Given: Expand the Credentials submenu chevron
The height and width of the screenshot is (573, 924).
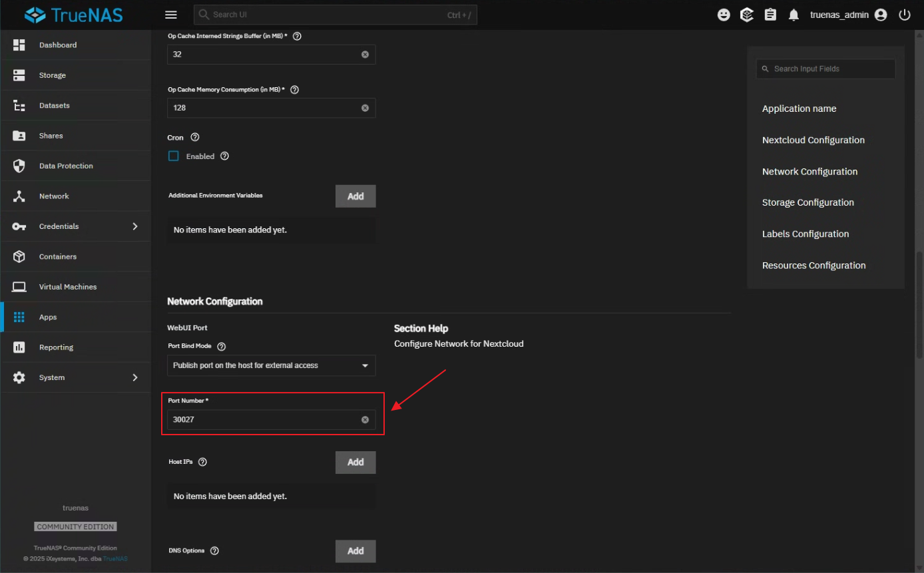Looking at the screenshot, I should [135, 226].
